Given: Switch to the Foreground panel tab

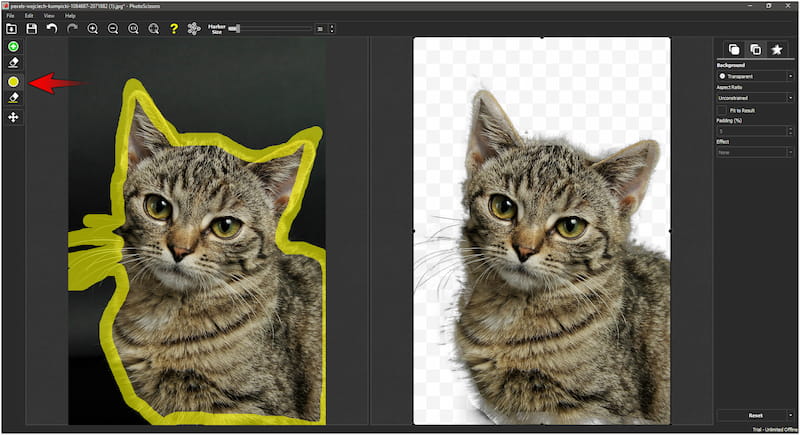Looking at the screenshot, I should click(x=755, y=49).
